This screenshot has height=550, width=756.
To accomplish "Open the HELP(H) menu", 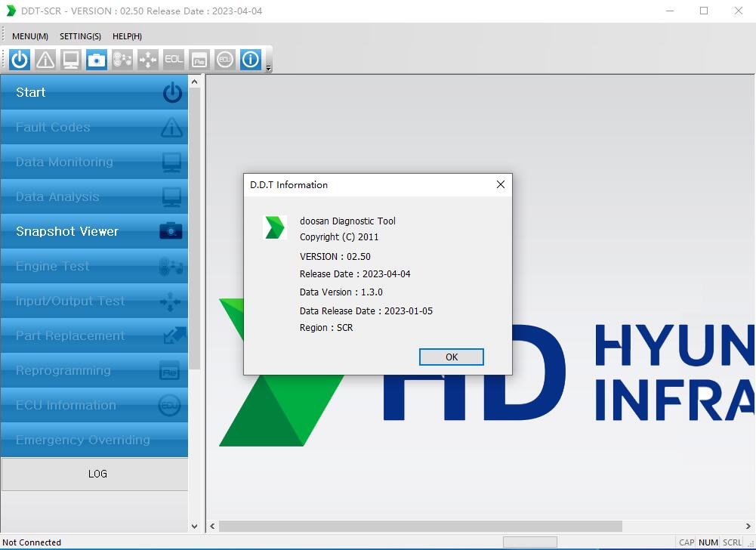I will pyautogui.click(x=127, y=36).
